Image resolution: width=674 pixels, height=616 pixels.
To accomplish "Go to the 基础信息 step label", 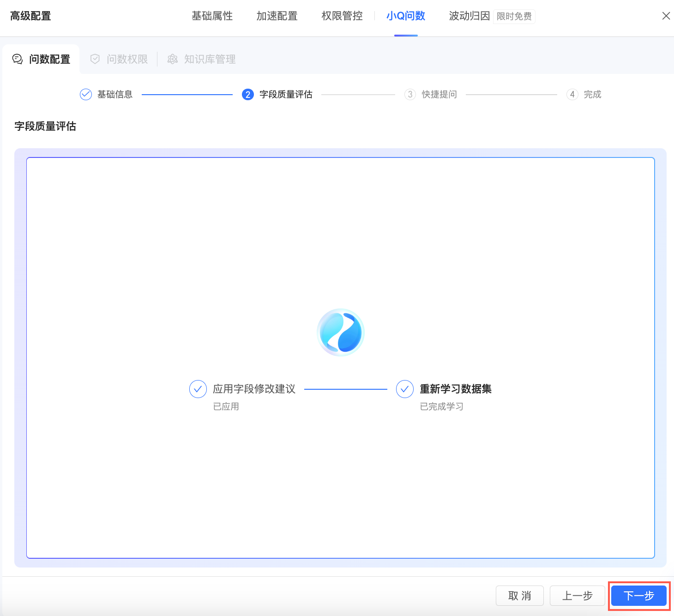I will pos(115,95).
